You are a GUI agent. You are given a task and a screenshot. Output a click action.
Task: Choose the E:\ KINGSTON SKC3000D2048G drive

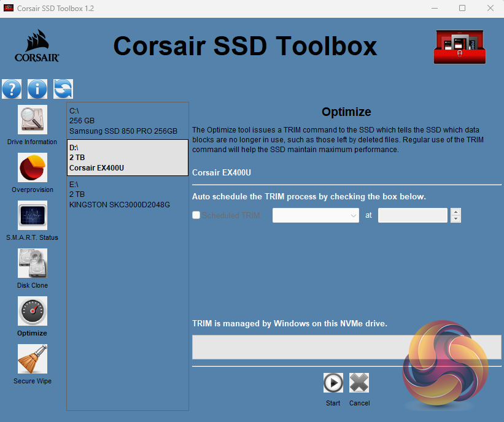coord(128,194)
